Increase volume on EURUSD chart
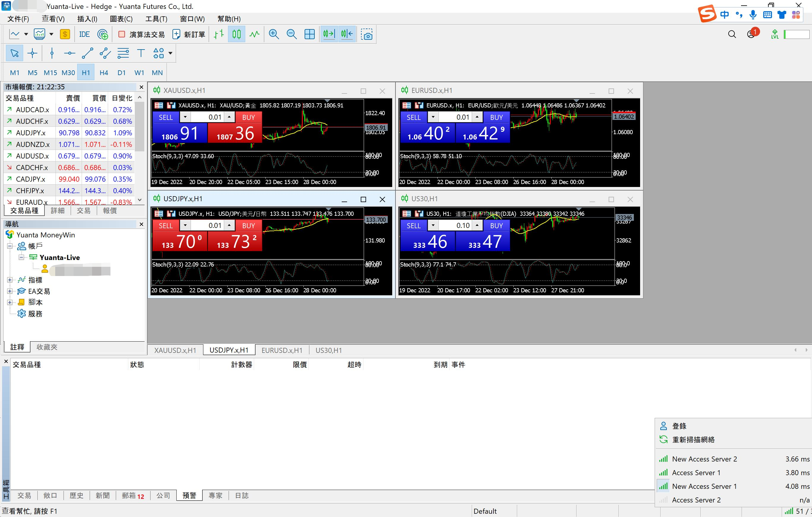 [x=477, y=117]
